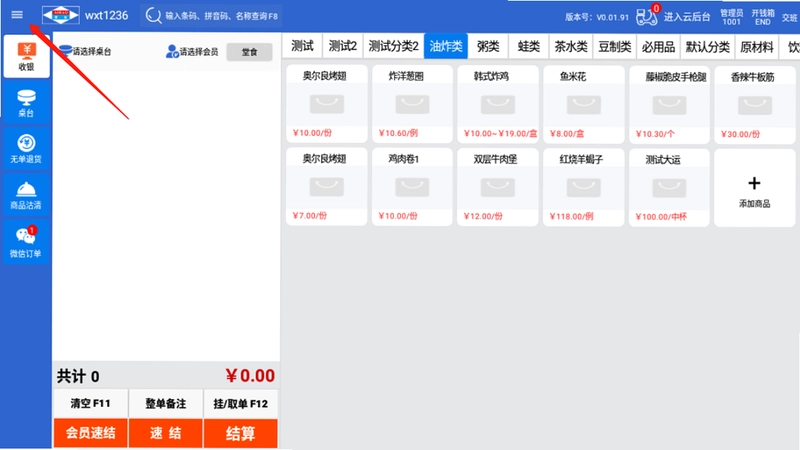
Task: Switch to the 粥类 category tab
Action: tap(488, 46)
